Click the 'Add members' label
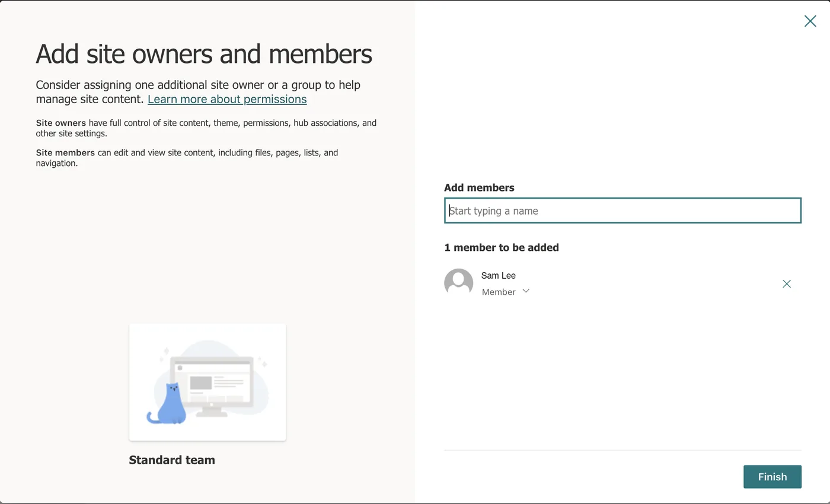The image size is (830, 504). (479, 187)
